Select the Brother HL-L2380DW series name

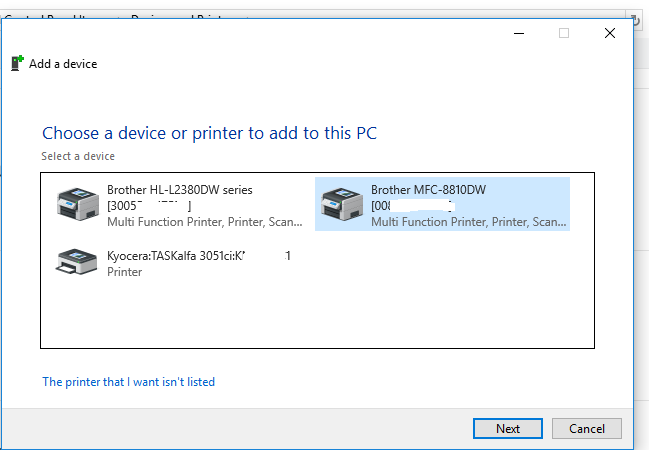point(180,190)
